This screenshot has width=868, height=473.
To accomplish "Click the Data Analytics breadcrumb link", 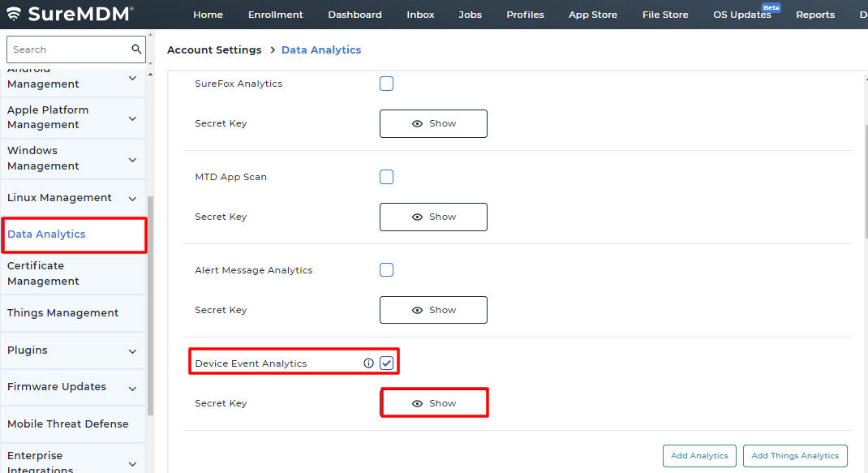I will pyautogui.click(x=321, y=49).
